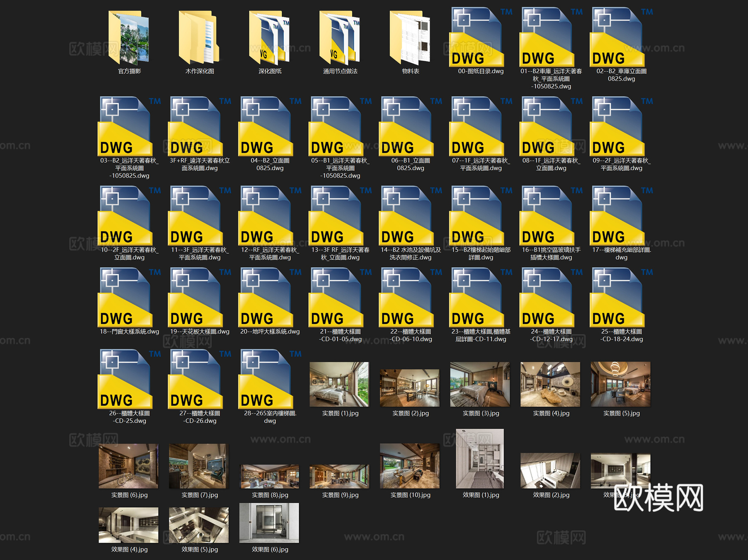Click the file name "26--櫃體大樣圖-CD-25.dwg"

[129, 417]
